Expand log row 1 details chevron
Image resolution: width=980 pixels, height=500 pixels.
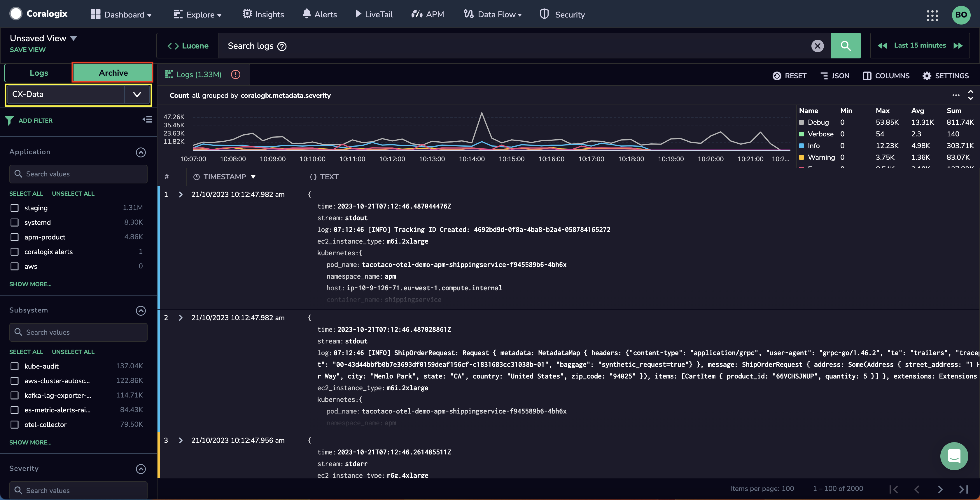181,195
